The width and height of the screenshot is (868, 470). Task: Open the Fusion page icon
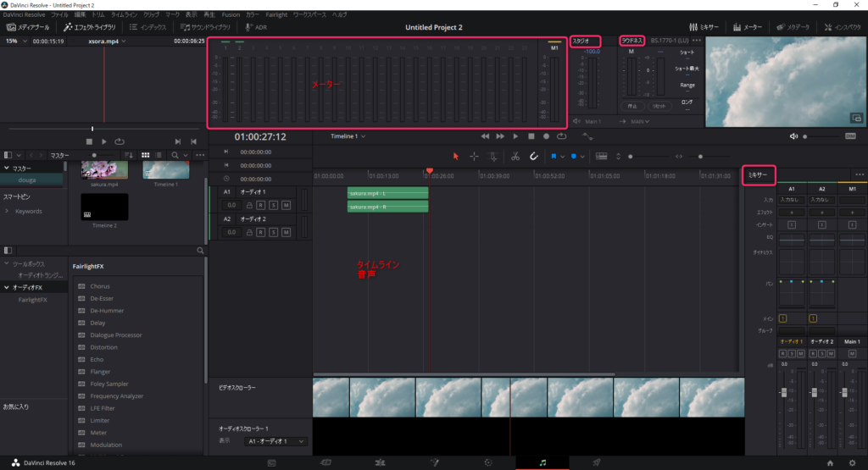[435, 463]
